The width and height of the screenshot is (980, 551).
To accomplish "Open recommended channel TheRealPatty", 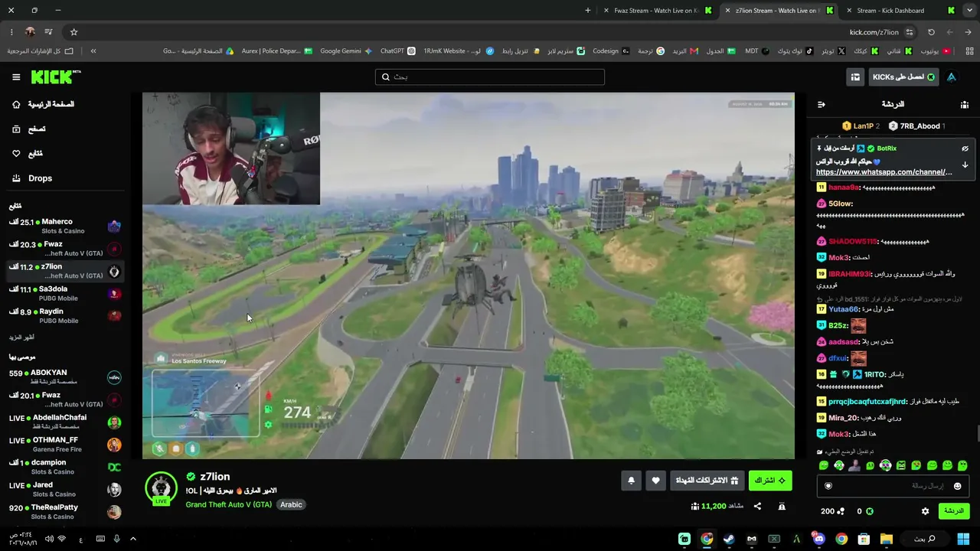I will 65,511.
